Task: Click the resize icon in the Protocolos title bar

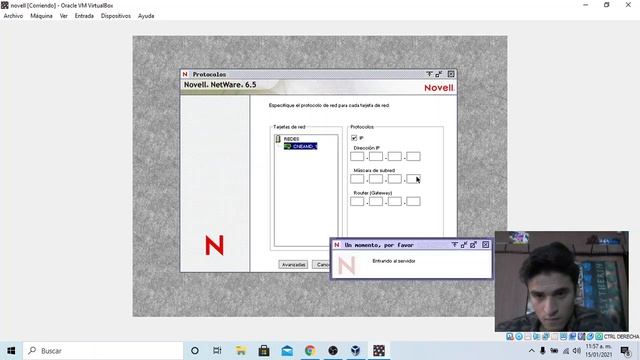Action: 439,74
